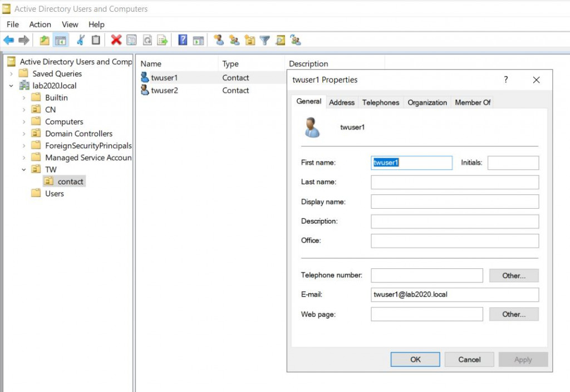Click the Filter funnel icon
The height and width of the screenshot is (392, 570).
265,40
